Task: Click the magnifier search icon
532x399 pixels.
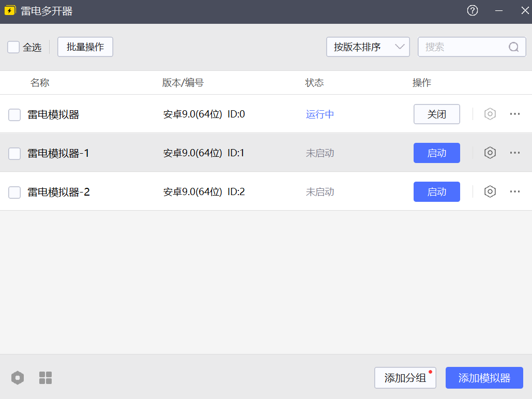Action: (x=514, y=47)
